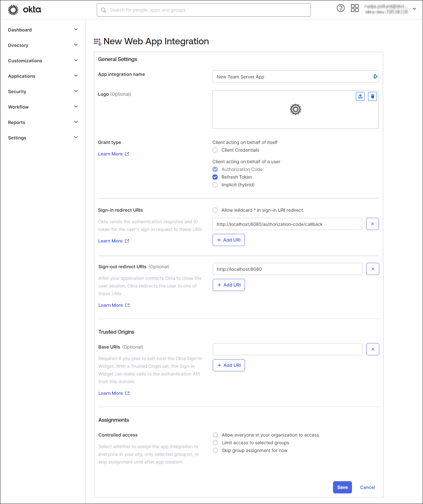
Task: Click external link icon beside Base URIs Learn More
Action: [127, 393]
